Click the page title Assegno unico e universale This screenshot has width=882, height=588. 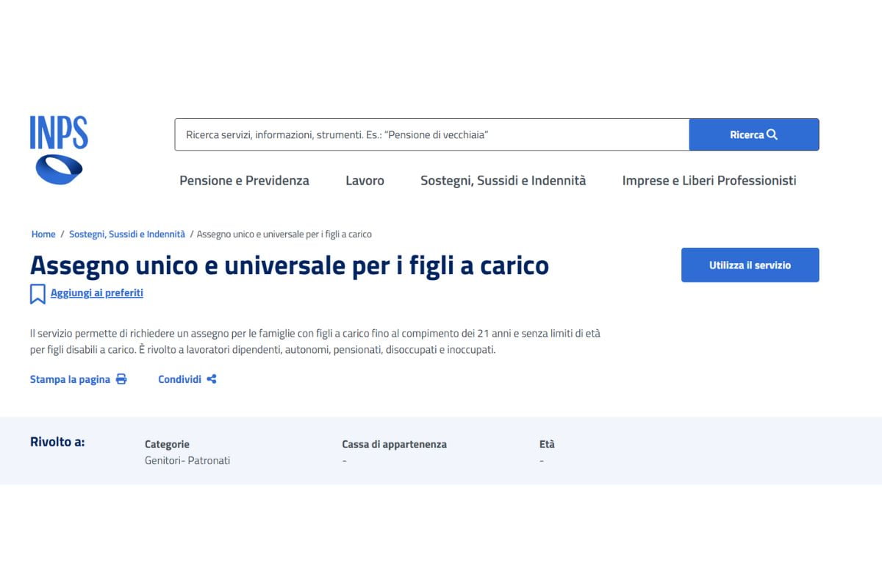290,265
